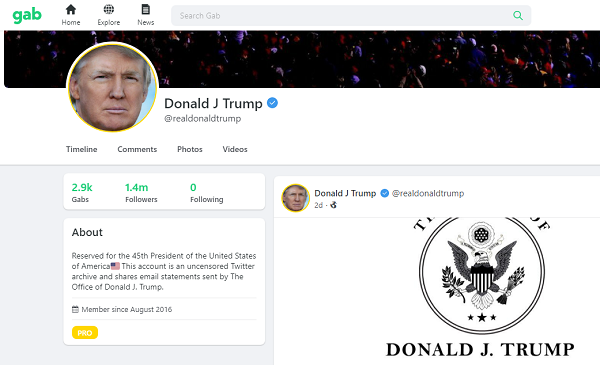Click the 2.9k Gabs count

tap(82, 193)
